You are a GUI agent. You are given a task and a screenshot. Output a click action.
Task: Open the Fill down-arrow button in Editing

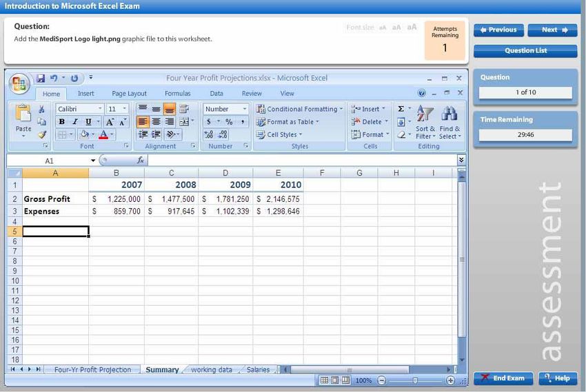coord(401,122)
